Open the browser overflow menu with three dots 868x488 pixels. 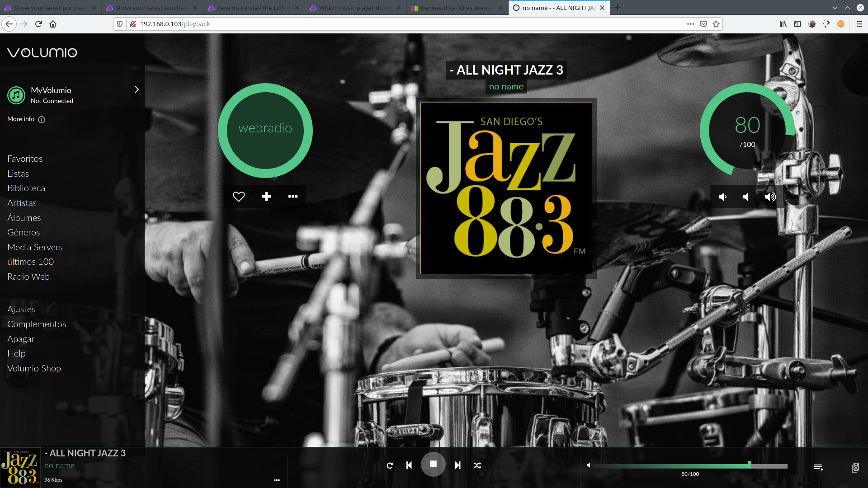(x=690, y=24)
